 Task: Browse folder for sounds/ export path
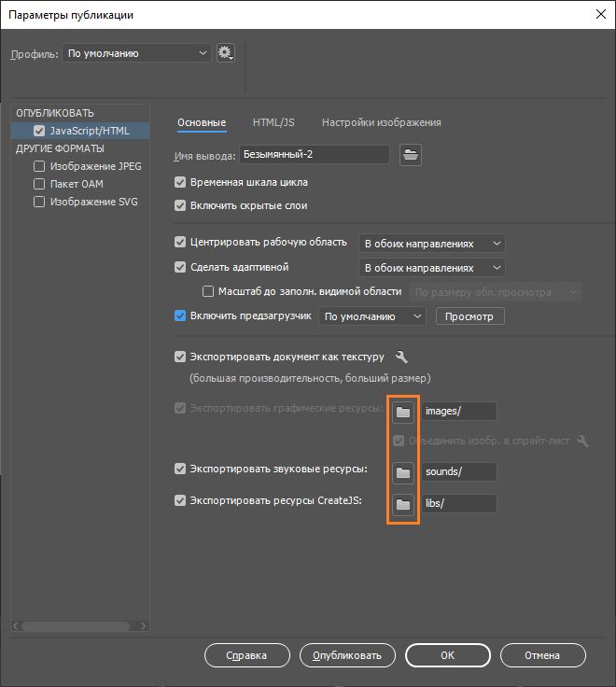(x=403, y=472)
